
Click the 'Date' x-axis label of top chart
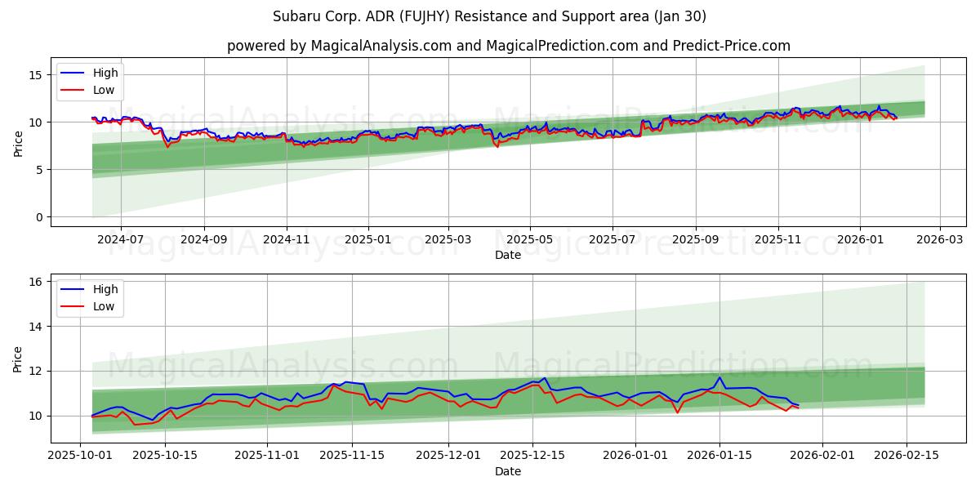508,255
